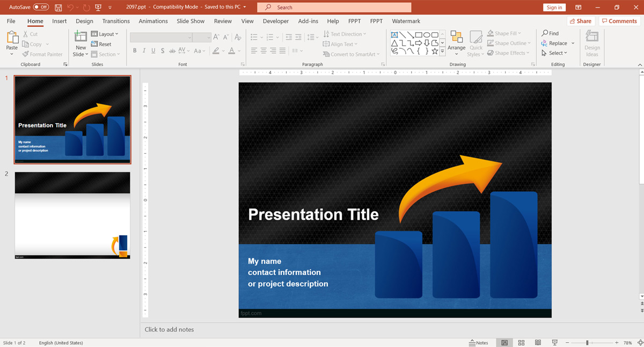
Task: Expand the shapes gallery more arrow
Action: 442,52
